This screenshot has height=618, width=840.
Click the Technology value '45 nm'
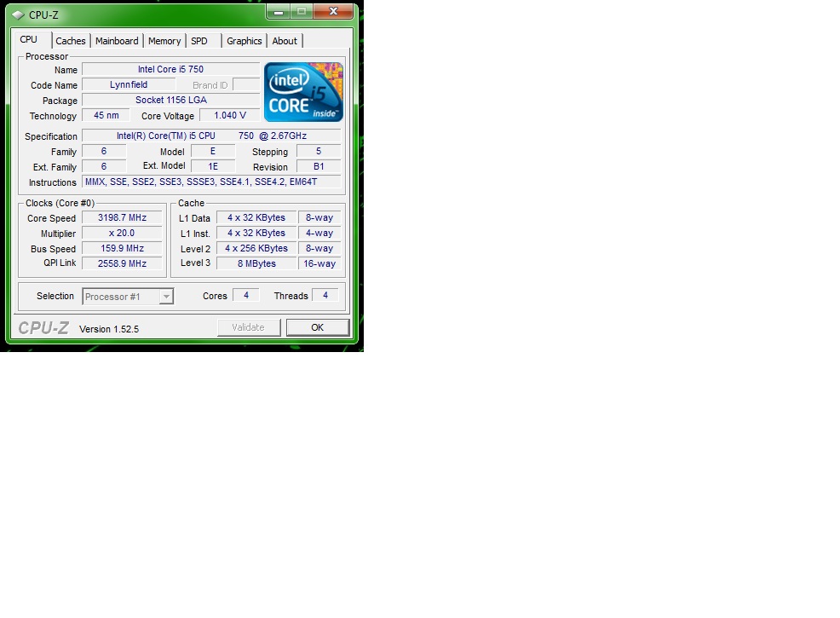(x=106, y=115)
